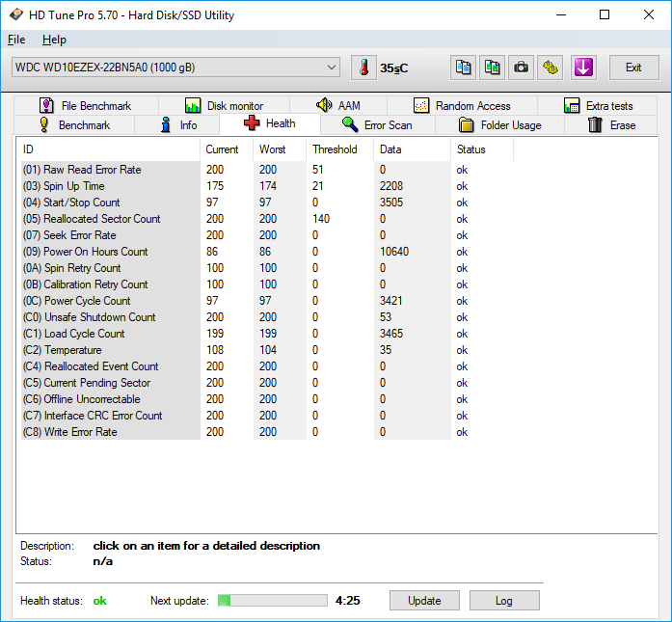Click the 35°C temperature readout

point(394,68)
